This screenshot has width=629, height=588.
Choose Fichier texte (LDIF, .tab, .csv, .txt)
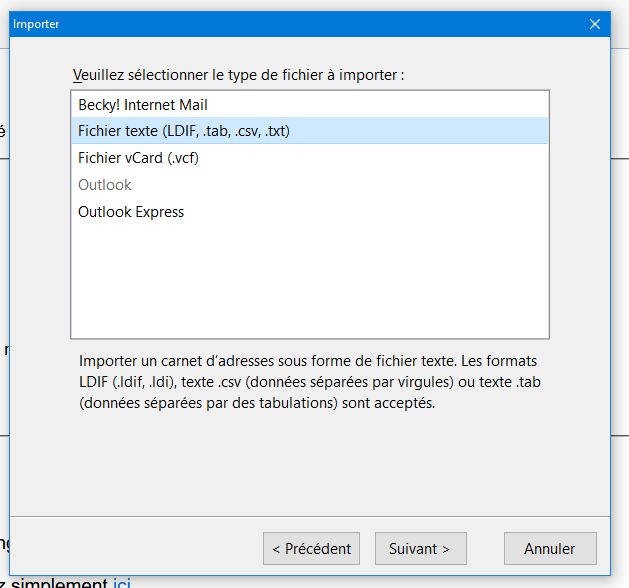[184, 131]
